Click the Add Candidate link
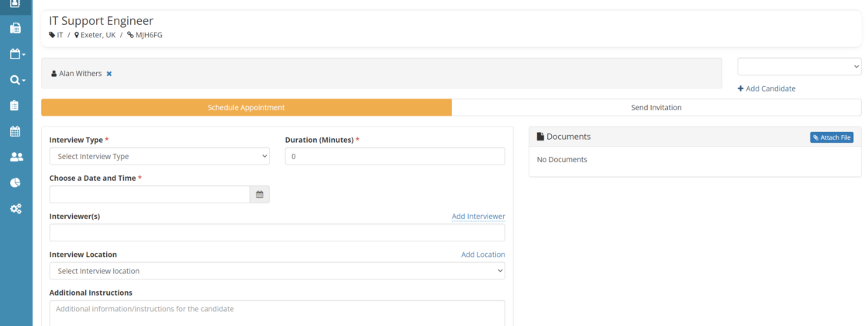Screen dimensions: 868x326 [766, 88]
